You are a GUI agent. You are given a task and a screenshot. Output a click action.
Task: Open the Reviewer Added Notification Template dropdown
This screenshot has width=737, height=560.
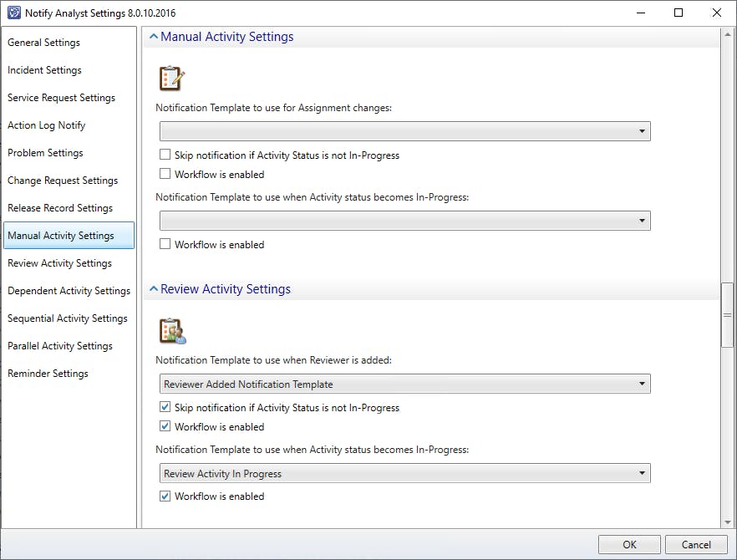(404, 384)
